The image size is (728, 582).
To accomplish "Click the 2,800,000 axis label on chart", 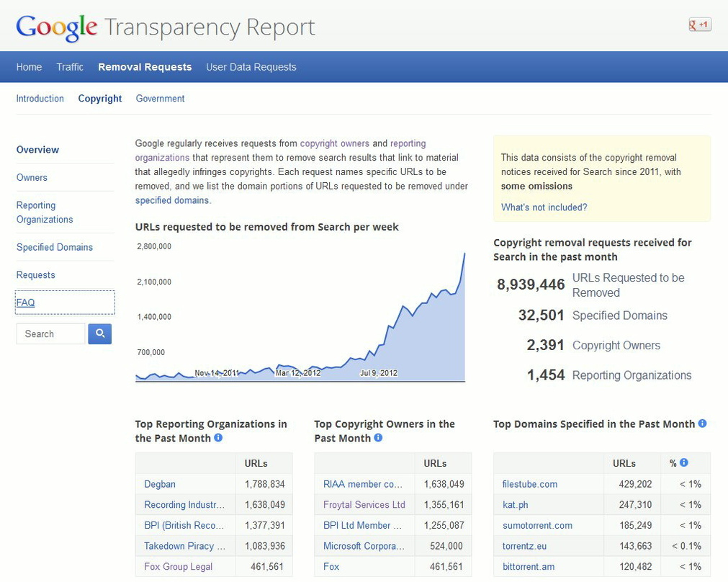I will point(153,246).
